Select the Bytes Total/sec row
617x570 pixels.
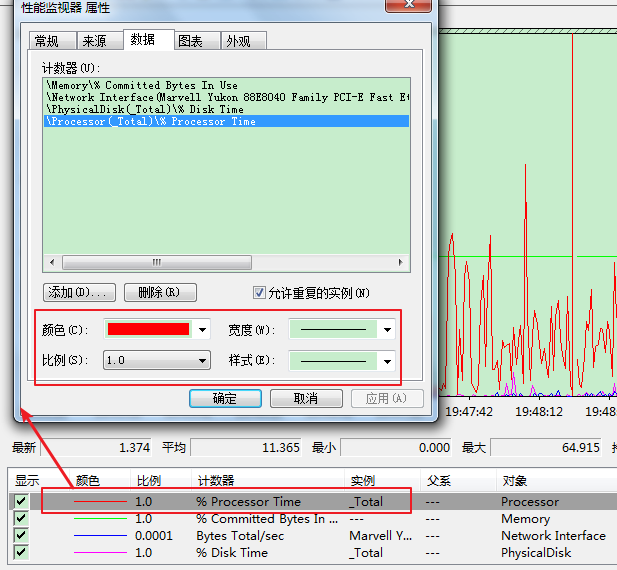pyautogui.click(x=313, y=535)
